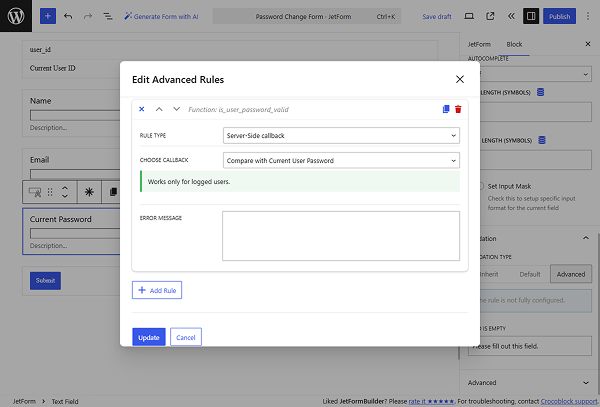Collapse the rule with the blue X icon
Image resolution: width=600 pixels, height=407 pixels.
(142, 109)
